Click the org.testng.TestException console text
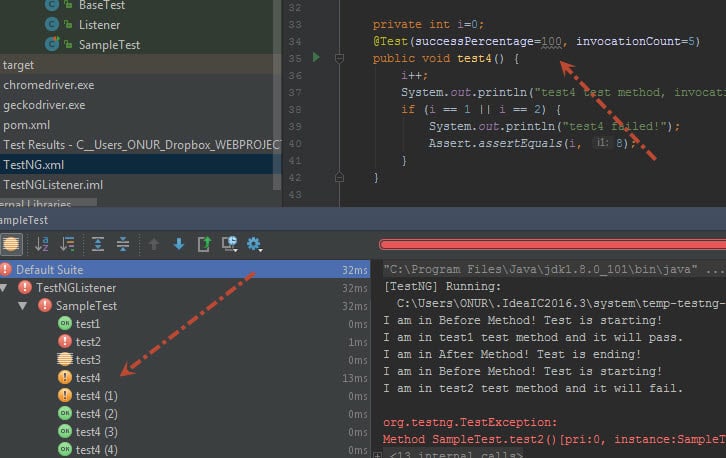 pos(470,422)
